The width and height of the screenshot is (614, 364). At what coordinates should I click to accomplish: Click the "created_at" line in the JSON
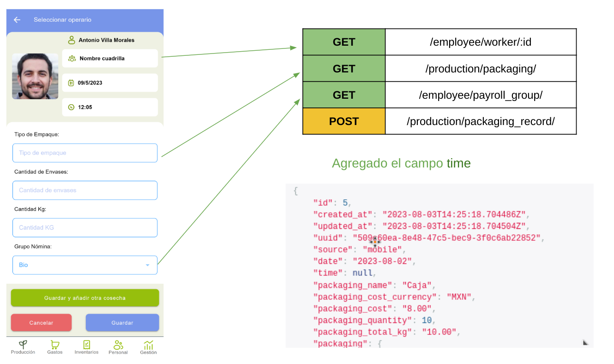[x=421, y=215]
